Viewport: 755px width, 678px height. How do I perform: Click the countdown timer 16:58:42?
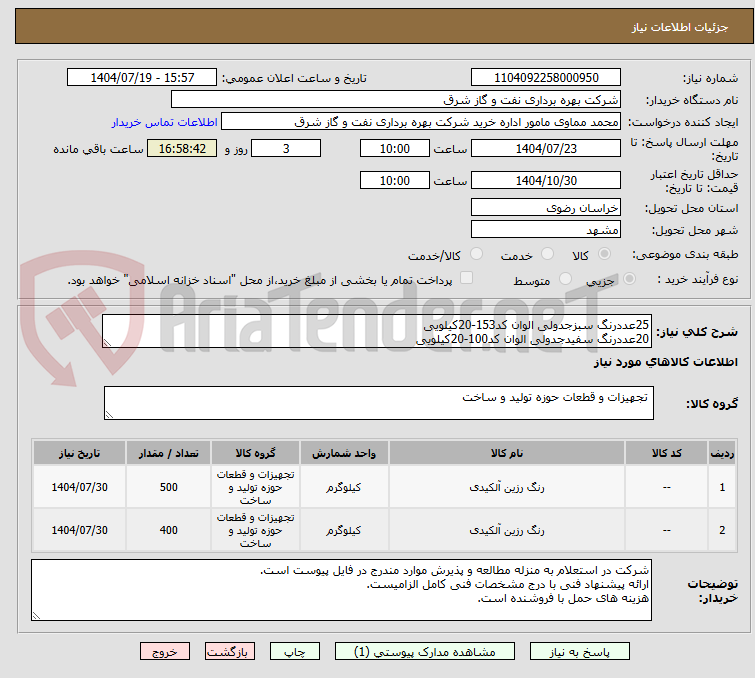(x=182, y=148)
